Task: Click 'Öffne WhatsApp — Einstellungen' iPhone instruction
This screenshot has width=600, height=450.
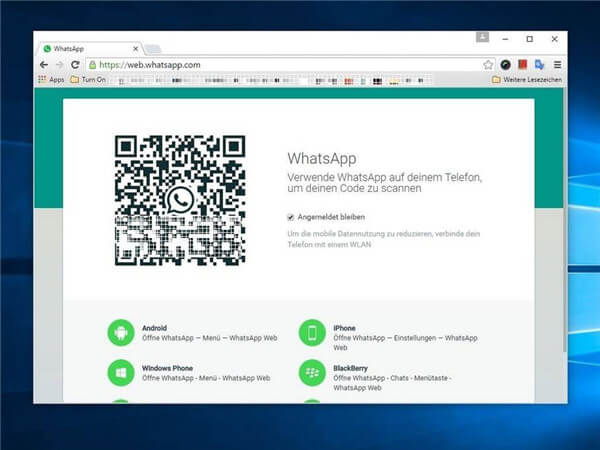Action: [x=405, y=343]
